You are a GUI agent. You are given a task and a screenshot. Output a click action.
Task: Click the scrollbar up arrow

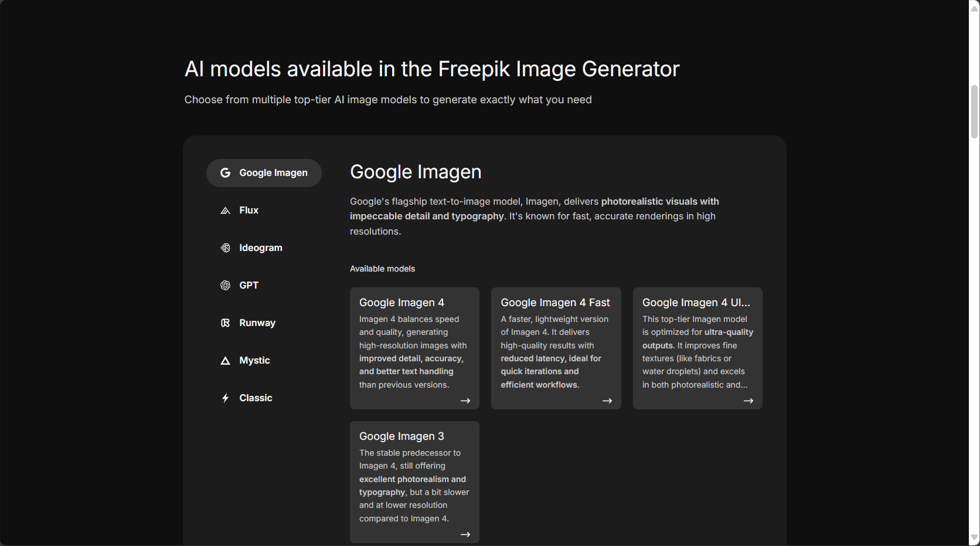975,8
